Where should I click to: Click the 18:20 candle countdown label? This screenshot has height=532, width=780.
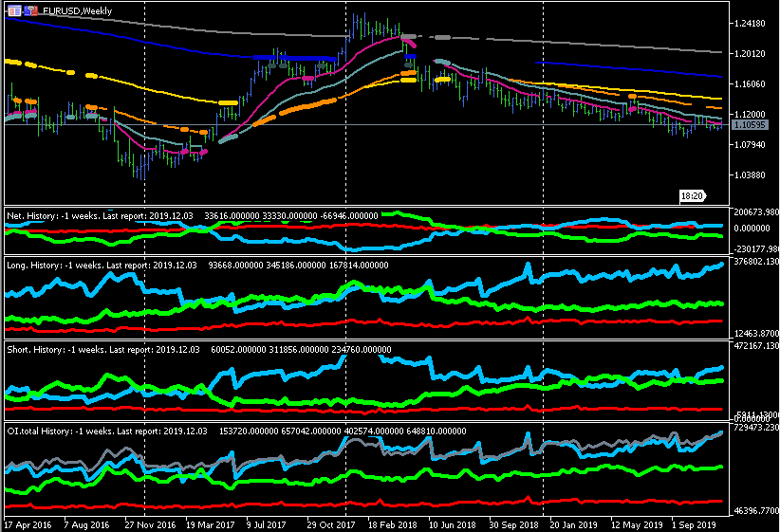tap(692, 196)
